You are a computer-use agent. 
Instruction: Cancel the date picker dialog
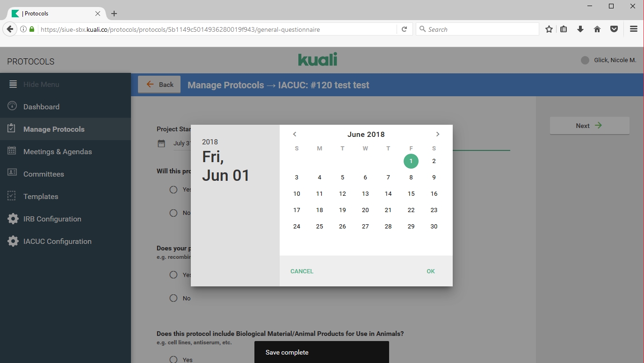pyautogui.click(x=302, y=271)
